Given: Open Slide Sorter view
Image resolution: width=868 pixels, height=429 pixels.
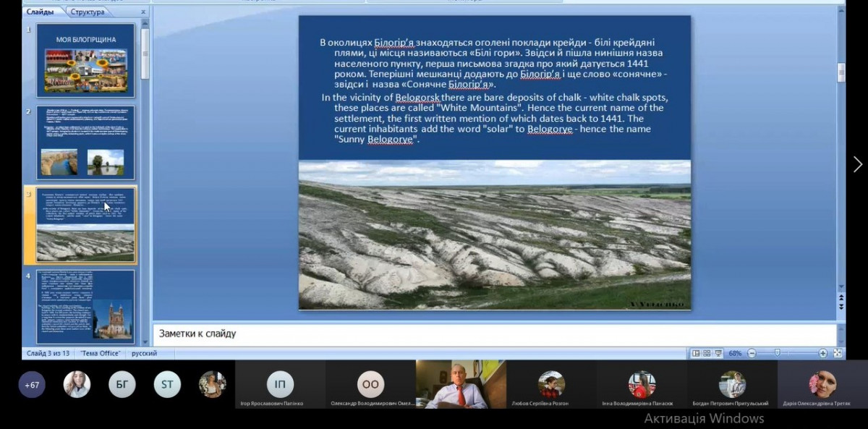Looking at the screenshot, I should [x=707, y=353].
